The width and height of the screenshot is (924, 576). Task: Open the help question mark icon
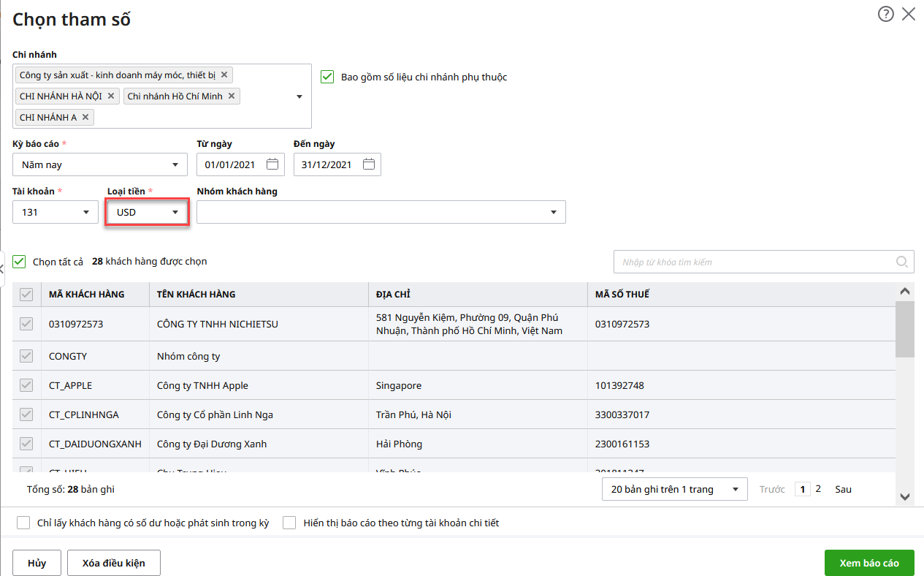pos(885,14)
